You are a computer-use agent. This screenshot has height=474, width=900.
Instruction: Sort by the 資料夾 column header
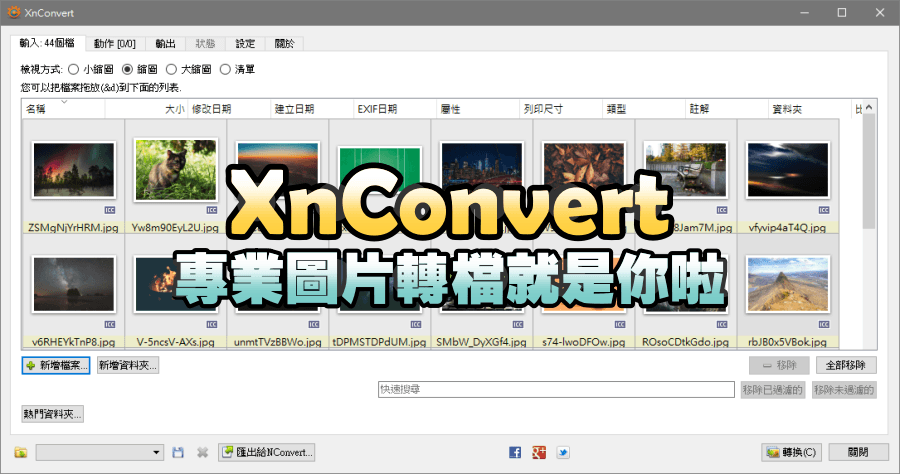pyautogui.click(x=809, y=109)
